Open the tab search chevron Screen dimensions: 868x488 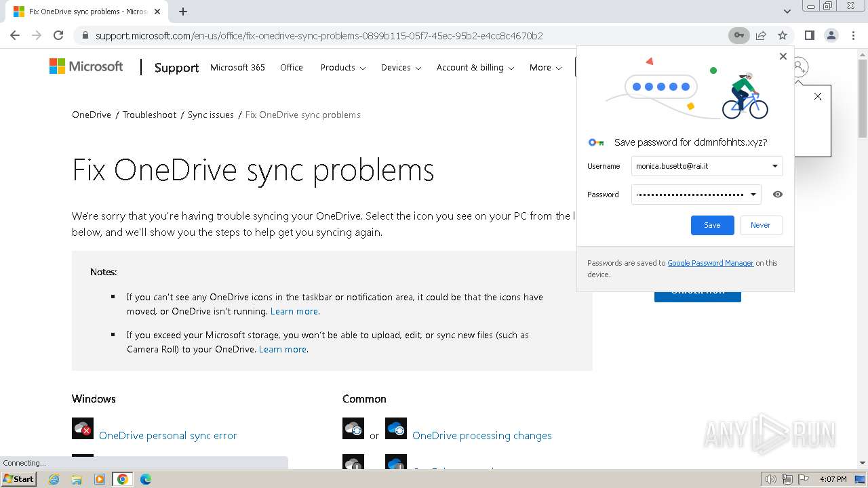coord(787,12)
